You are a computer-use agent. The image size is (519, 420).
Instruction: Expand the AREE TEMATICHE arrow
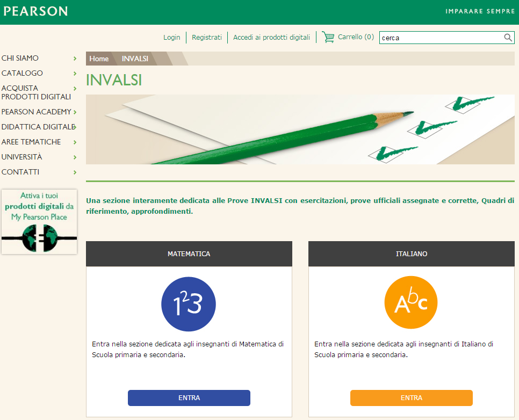pos(75,142)
